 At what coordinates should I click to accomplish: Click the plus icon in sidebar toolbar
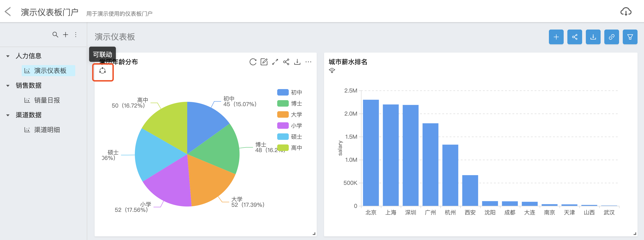tap(66, 35)
